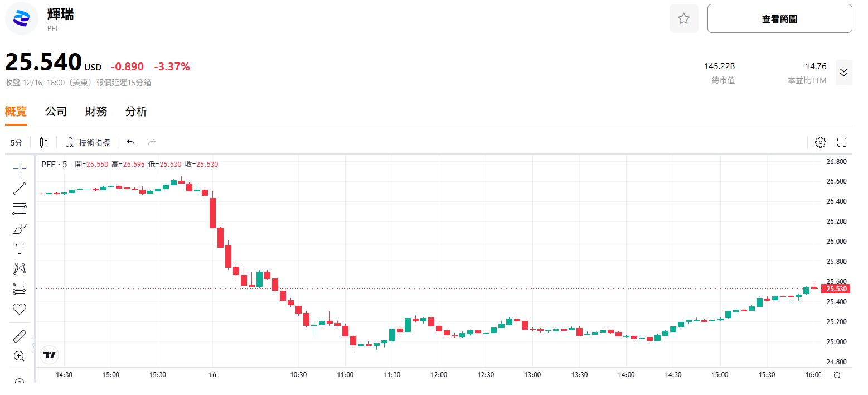Screen dimensions: 868x395
Task: Select the ruler measure tool
Action: pos(20,336)
